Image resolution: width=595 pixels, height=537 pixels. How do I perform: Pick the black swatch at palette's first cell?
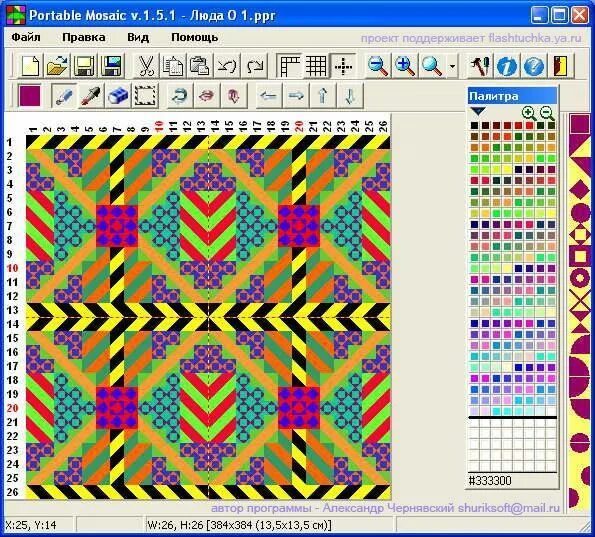pos(474,125)
